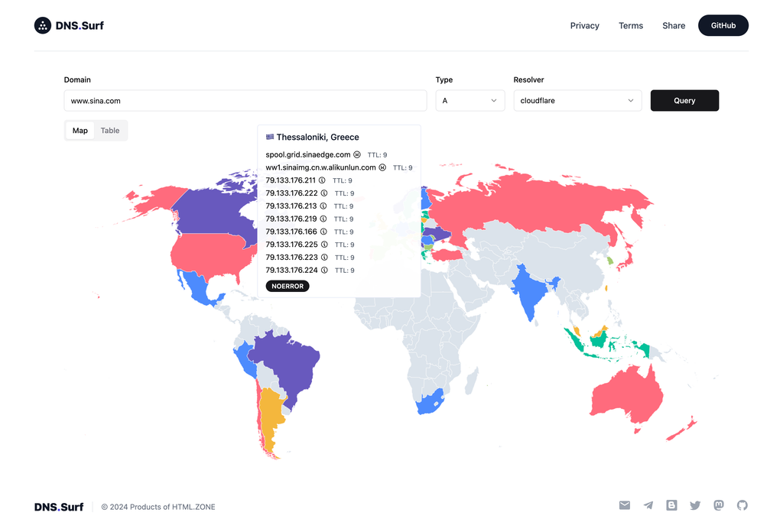Screen dimensions: 783x532
Task: Click info icon next to 79.133.176.211
Action: pyautogui.click(x=322, y=180)
